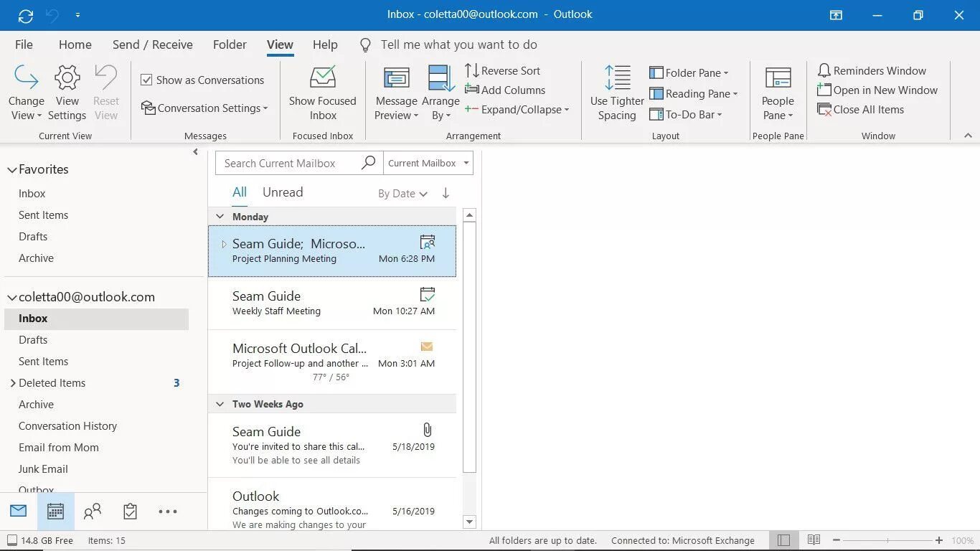Switch to People view icon
Screen dimensions: 980x551
point(93,511)
